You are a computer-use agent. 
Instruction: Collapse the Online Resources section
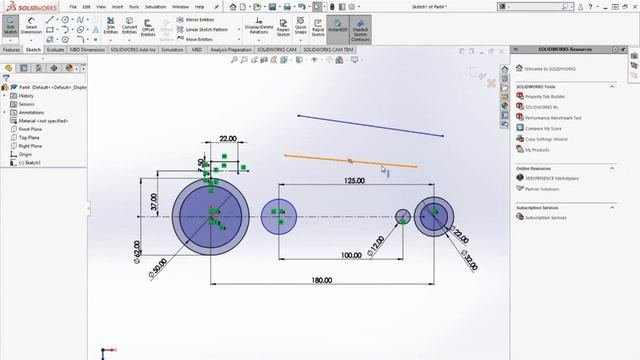(612, 168)
